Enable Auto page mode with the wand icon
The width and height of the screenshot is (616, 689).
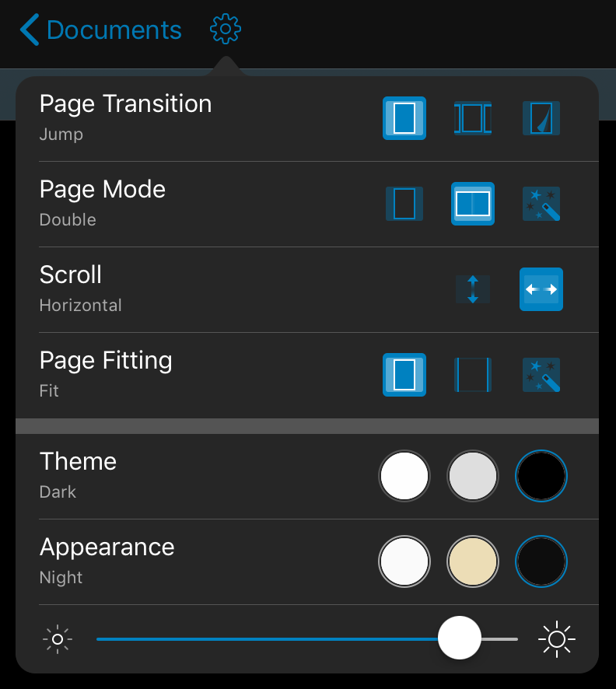click(541, 204)
